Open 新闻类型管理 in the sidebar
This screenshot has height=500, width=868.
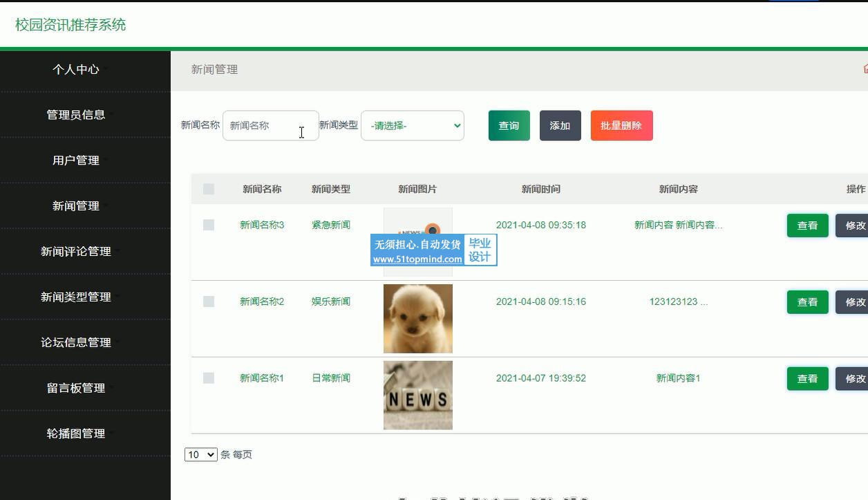76,297
